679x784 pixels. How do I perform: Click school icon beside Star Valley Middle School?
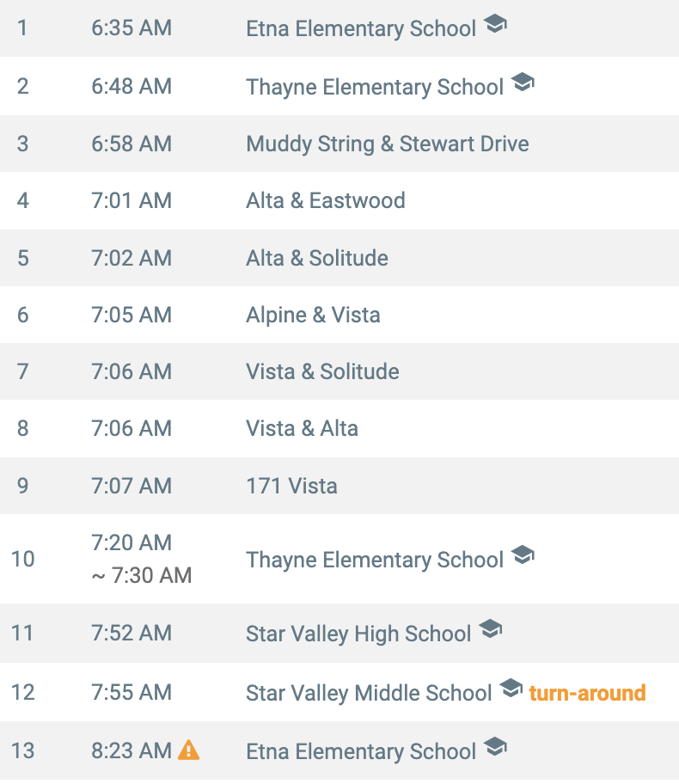coord(511,688)
